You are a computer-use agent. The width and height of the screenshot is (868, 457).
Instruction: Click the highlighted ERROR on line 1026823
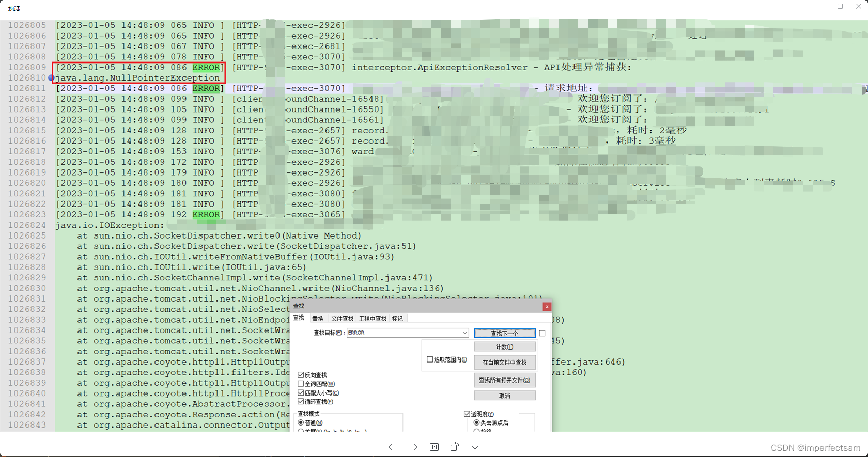pyautogui.click(x=206, y=215)
